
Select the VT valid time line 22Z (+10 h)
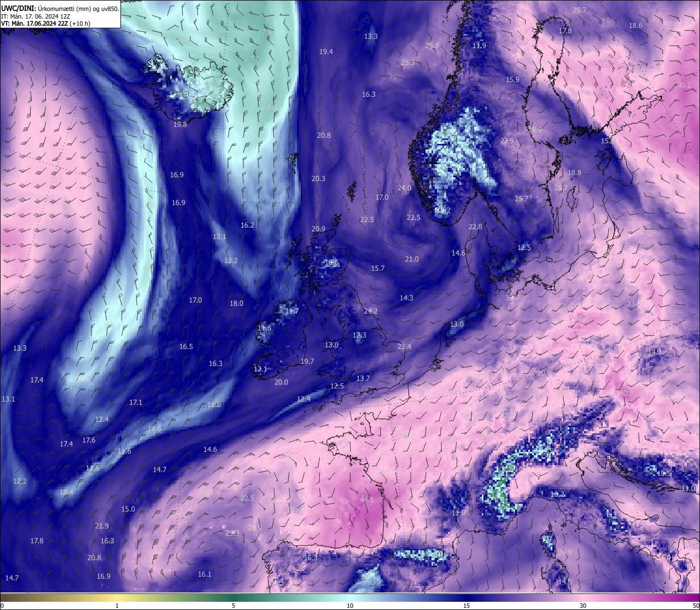[x=46, y=24]
